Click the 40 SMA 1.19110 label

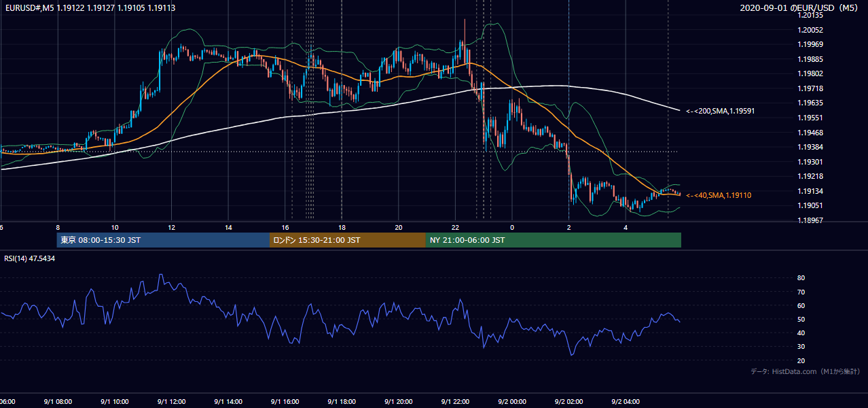coord(719,195)
